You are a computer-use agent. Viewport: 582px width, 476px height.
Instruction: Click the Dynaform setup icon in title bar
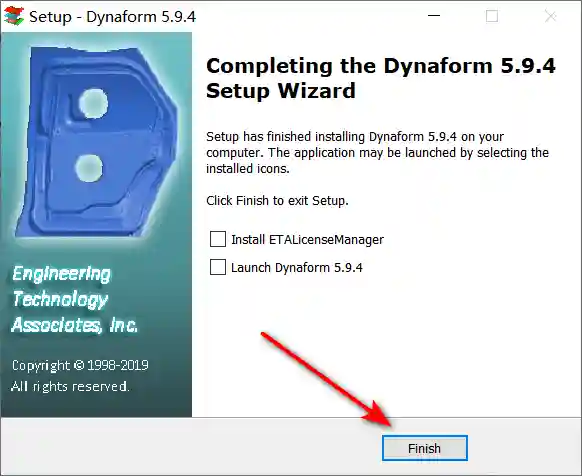14,16
